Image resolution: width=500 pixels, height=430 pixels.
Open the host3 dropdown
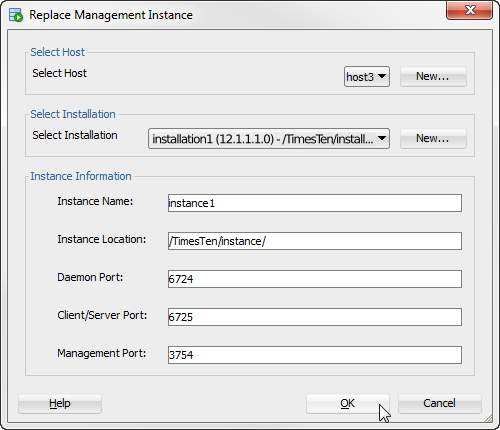(x=367, y=77)
